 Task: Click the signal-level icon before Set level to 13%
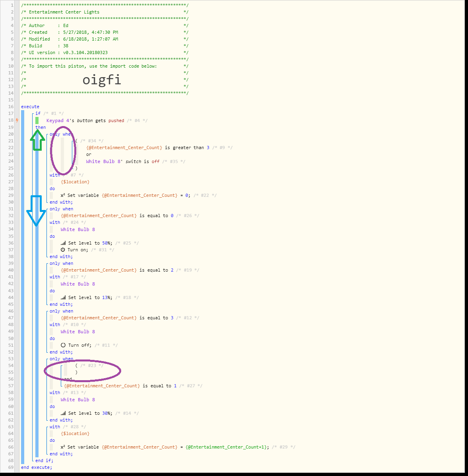63,297
